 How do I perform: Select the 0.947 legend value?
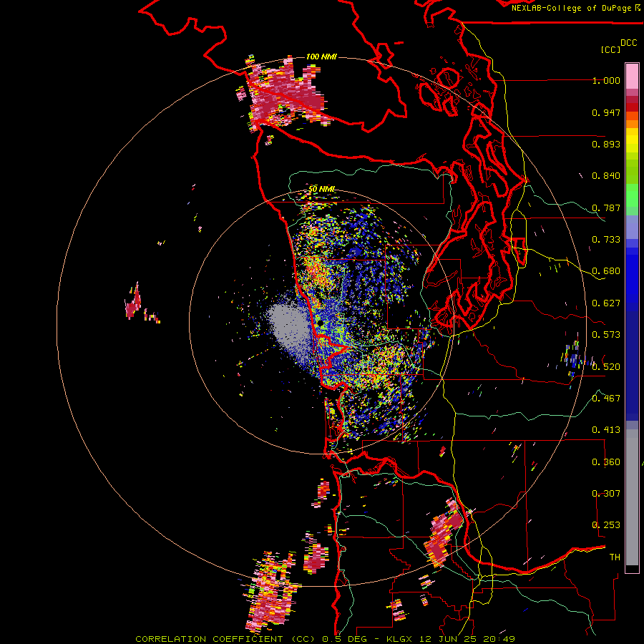(x=606, y=112)
